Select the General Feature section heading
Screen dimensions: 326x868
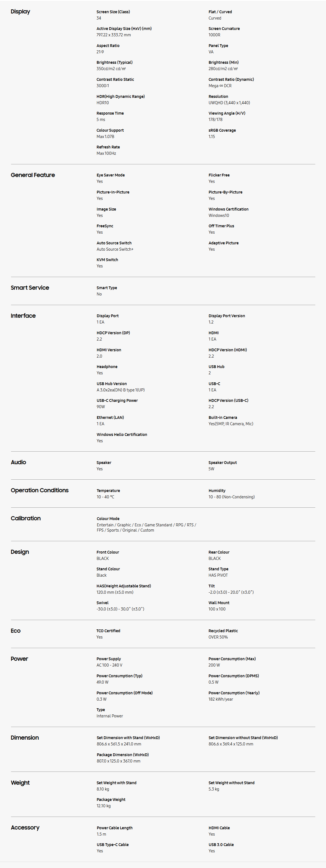click(x=33, y=175)
